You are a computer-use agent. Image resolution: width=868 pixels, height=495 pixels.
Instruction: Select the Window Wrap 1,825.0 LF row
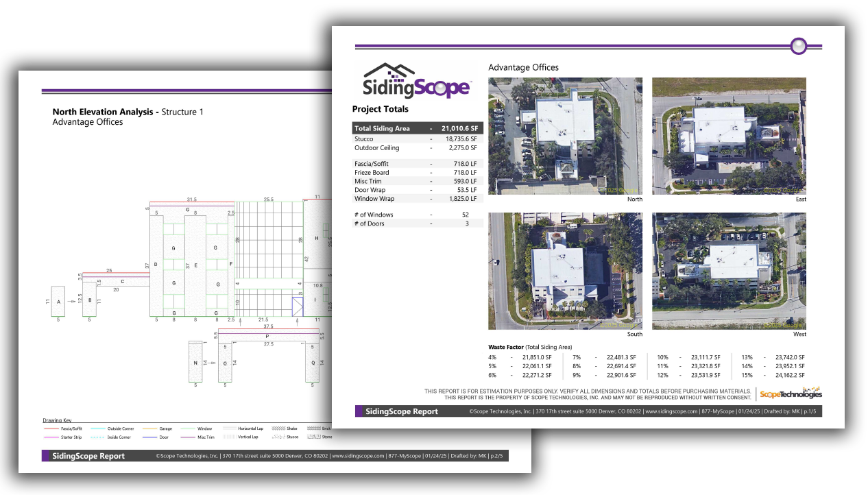click(x=418, y=199)
